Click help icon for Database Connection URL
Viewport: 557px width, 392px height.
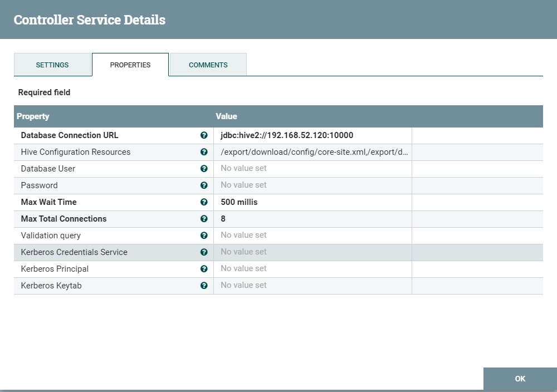(204, 135)
